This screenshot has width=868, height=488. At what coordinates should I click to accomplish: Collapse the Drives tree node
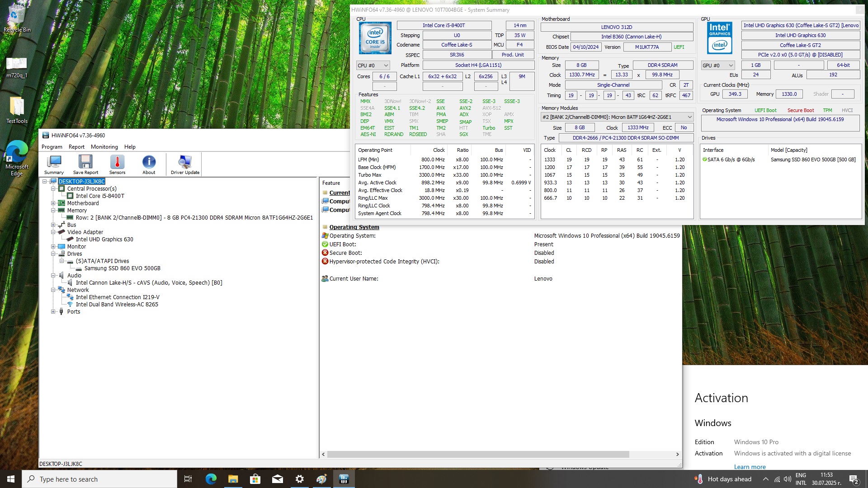[x=53, y=254]
